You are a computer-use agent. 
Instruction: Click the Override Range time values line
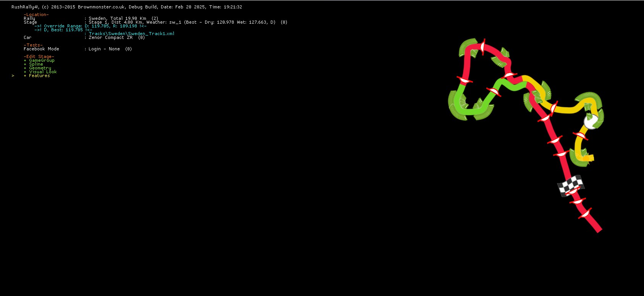90,26
